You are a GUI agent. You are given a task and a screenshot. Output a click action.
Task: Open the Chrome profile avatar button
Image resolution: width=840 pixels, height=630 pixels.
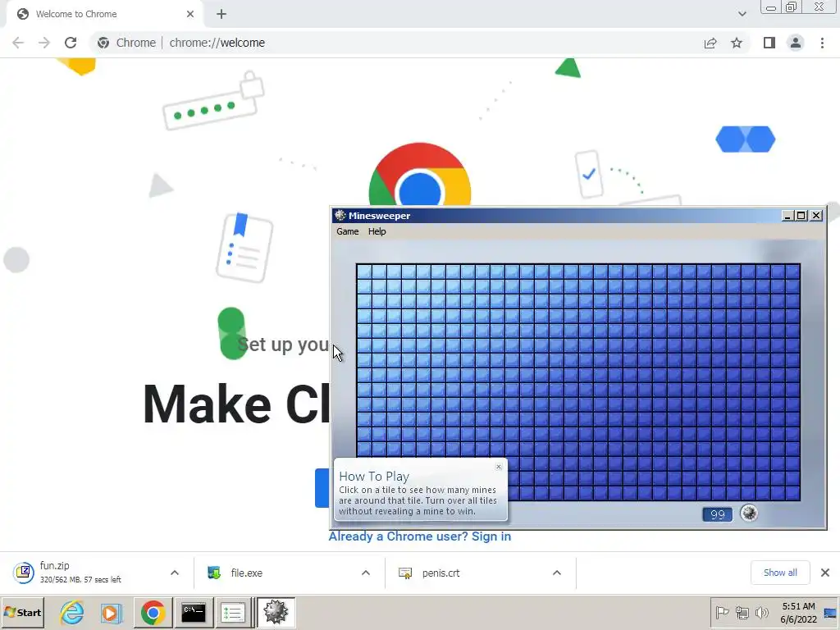coord(796,43)
